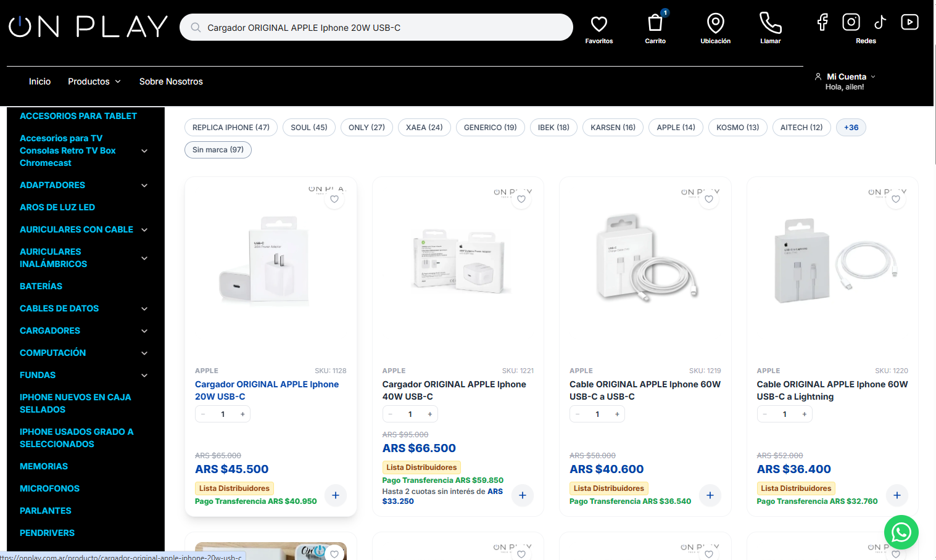936x560 pixels.
Task: Add Cable 60W USB-C a USB-C to cart
Action: click(710, 495)
